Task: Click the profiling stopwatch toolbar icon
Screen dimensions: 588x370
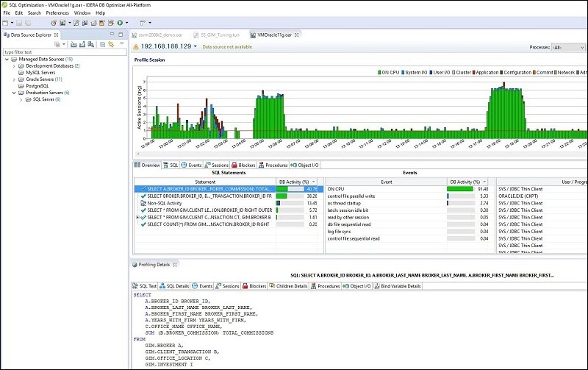Action: tap(54, 23)
